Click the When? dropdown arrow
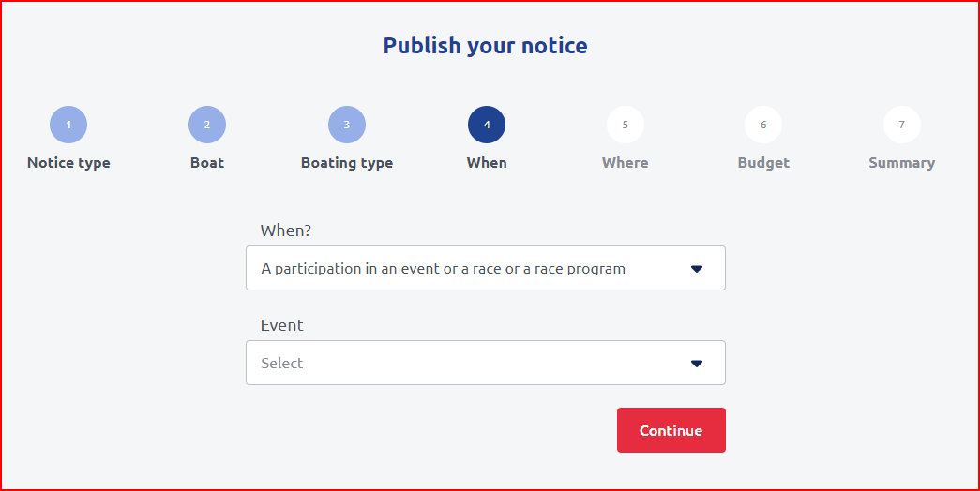Screen dimensions: 980x491 [697, 269]
